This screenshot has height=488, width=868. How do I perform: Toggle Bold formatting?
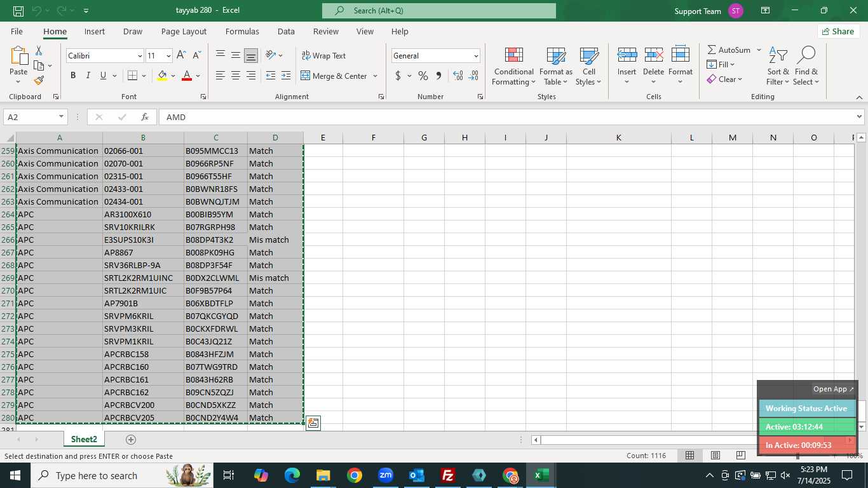tap(73, 76)
